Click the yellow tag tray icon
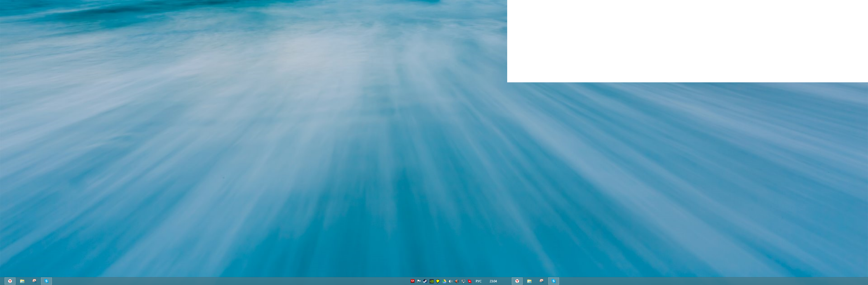The height and width of the screenshot is (285, 868). click(x=438, y=281)
